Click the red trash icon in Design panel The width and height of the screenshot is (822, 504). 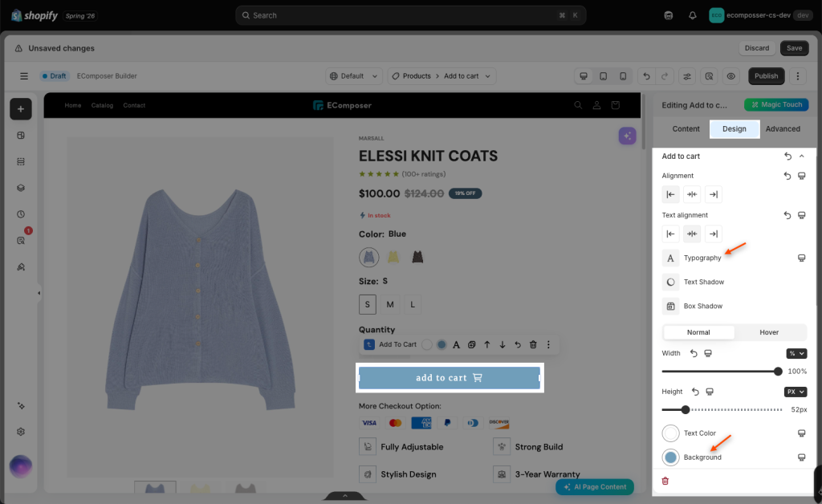[x=665, y=481]
